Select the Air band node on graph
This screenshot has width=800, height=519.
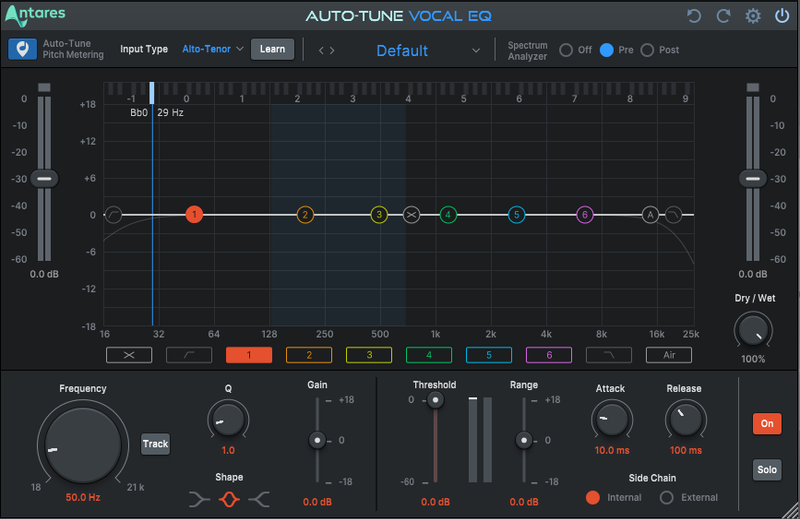pyautogui.click(x=650, y=214)
